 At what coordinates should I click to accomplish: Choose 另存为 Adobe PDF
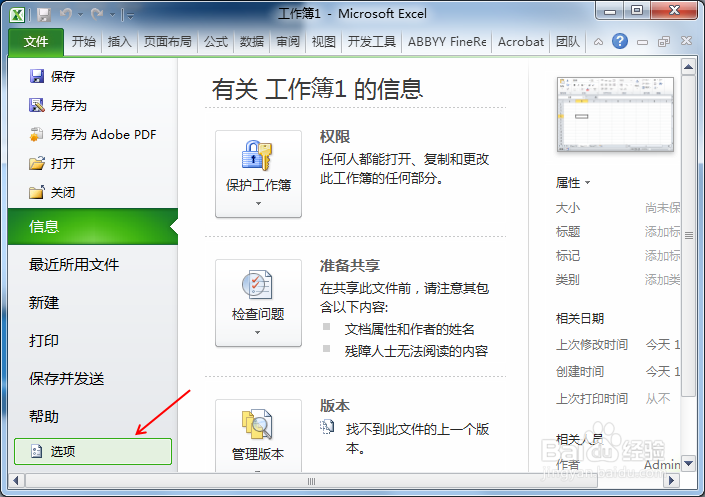pyautogui.click(x=93, y=134)
